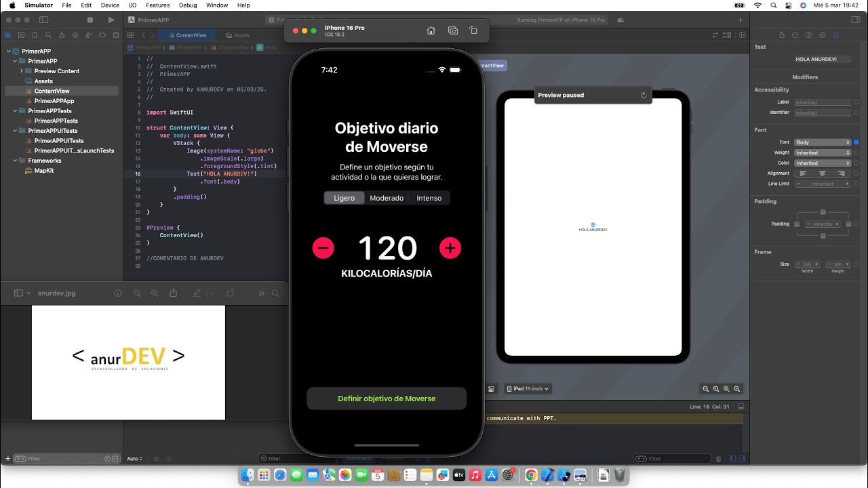Toggle the Font modifier circle indicator
Screen dimensions: 868x488
[856, 142]
